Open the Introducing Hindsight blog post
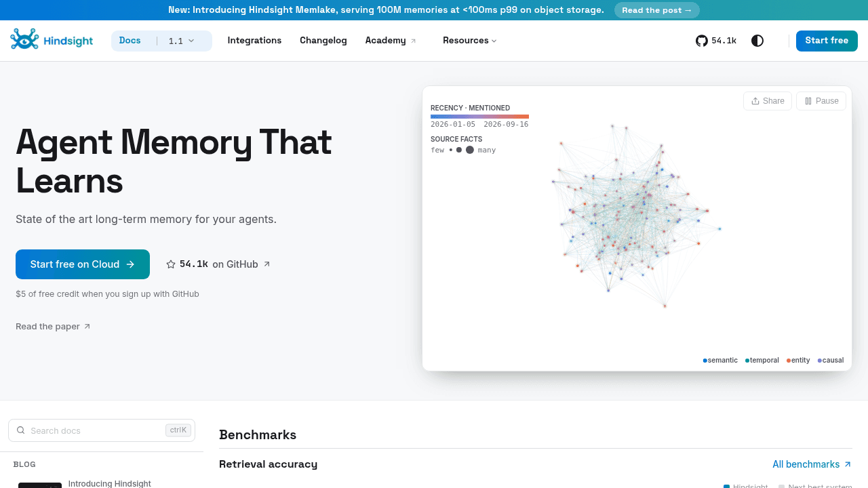This screenshot has width=868, height=488. 110,484
